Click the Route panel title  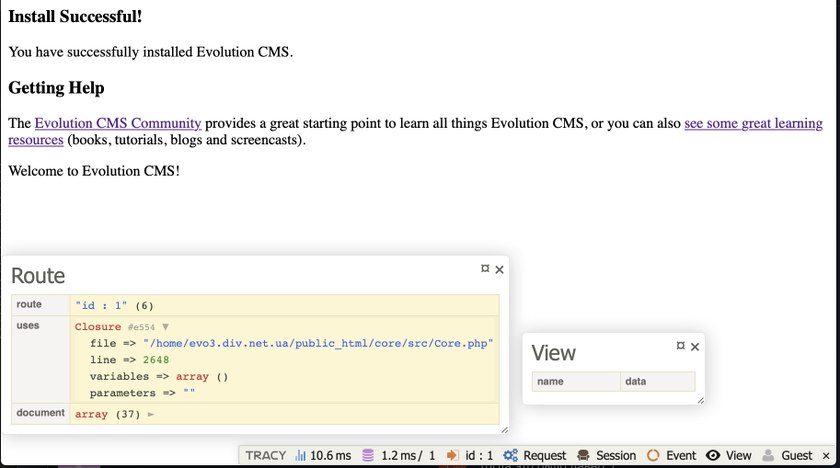[38, 276]
